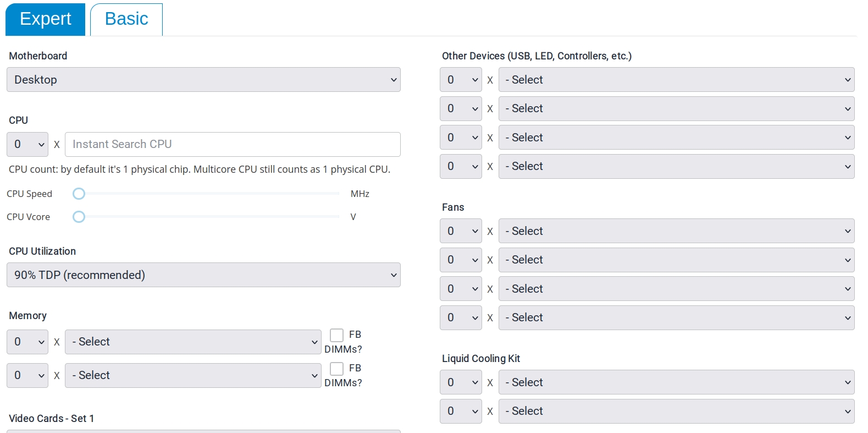This screenshot has height=433, width=868.
Task: Open the third Fans quantity dropdown
Action: pos(461,289)
